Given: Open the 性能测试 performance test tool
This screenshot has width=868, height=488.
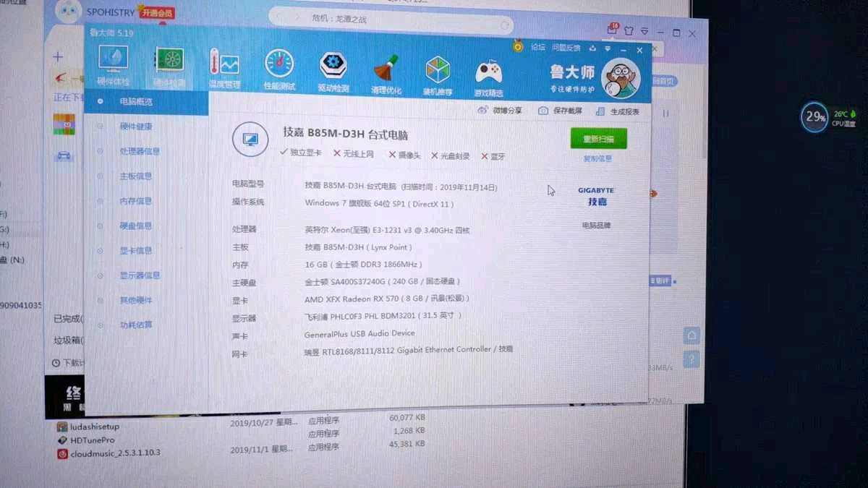Looking at the screenshot, I should tap(279, 70).
